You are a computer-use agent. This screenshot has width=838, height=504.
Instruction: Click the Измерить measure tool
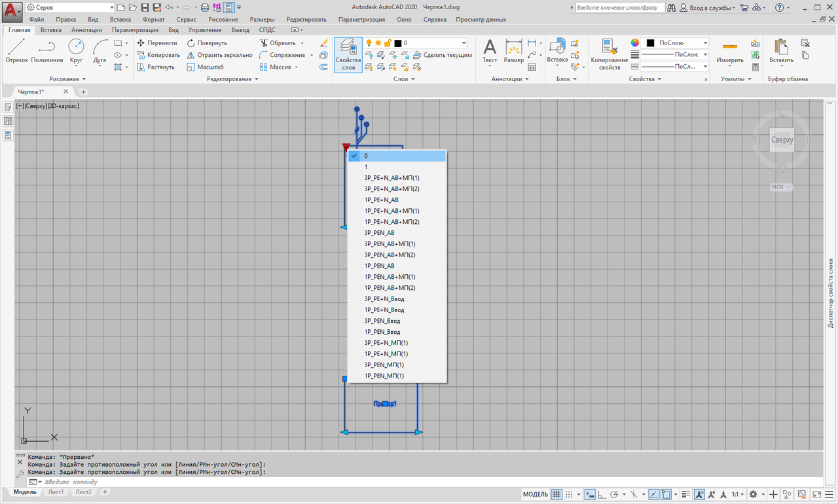point(729,52)
